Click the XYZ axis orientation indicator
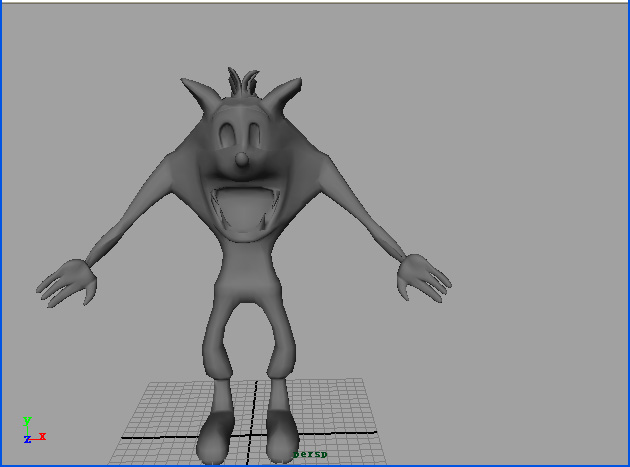Viewport: 630px width, 467px height. coord(34,430)
